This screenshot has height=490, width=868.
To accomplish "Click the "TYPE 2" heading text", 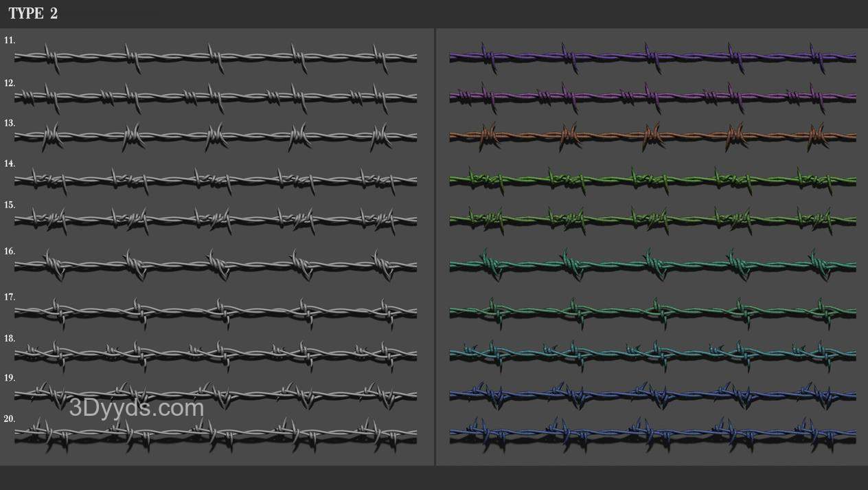I will coord(33,14).
